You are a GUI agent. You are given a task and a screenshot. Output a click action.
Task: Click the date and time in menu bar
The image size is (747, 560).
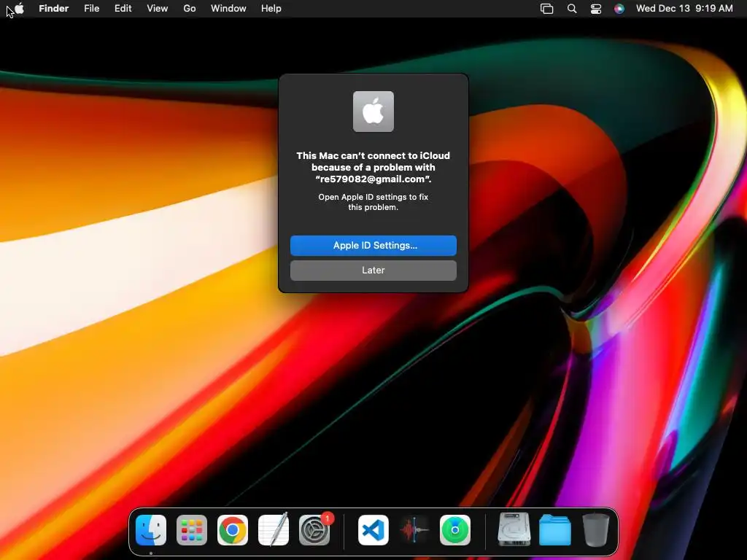[684, 9]
